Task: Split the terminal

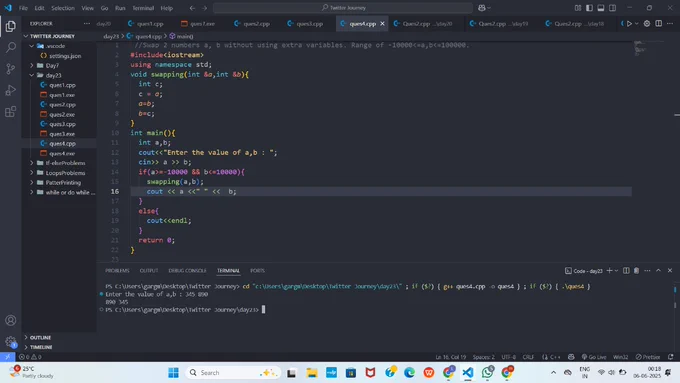Action: pyautogui.click(x=626, y=271)
